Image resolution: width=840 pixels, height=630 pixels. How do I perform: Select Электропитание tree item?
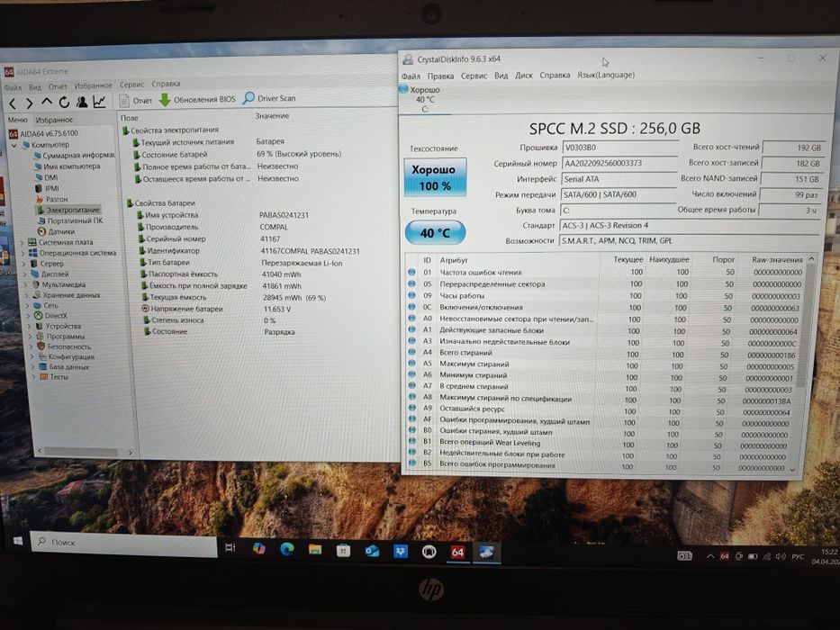(68, 210)
